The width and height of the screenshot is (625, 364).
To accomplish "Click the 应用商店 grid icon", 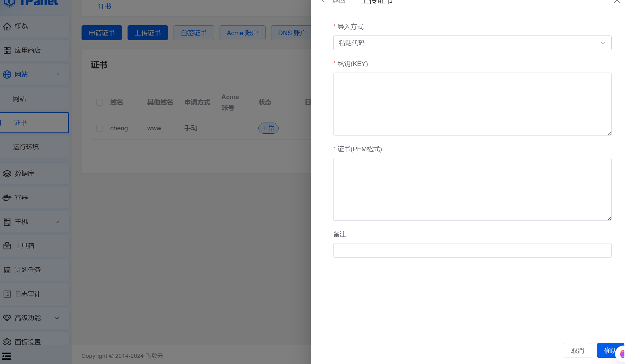I will coord(7,50).
